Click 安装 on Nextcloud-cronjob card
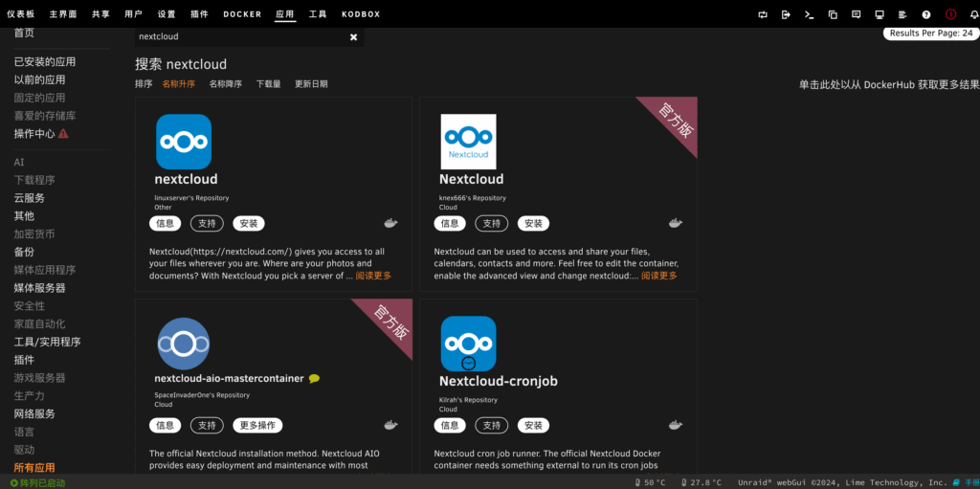 [533, 426]
